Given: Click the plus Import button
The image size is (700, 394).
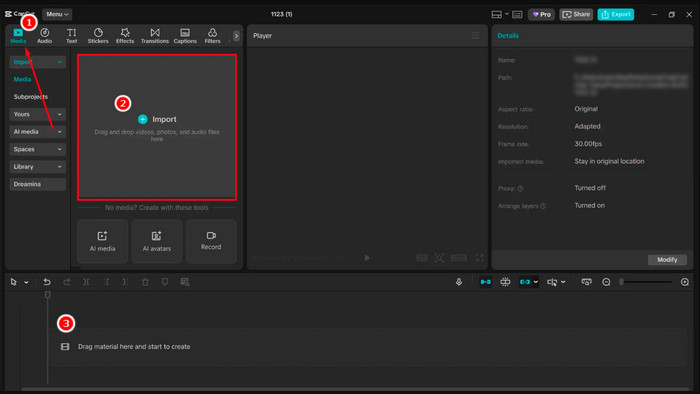Looking at the screenshot, I should point(142,119).
